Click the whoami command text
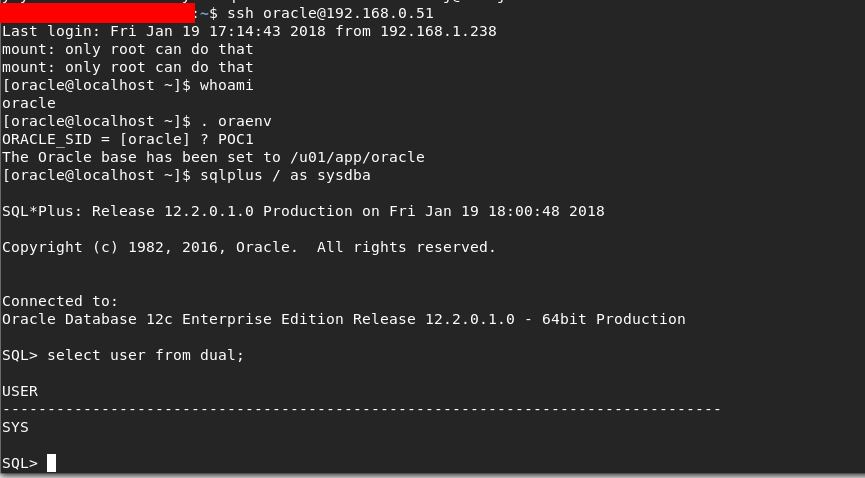Viewport: 865px width, 478px height. click(226, 85)
